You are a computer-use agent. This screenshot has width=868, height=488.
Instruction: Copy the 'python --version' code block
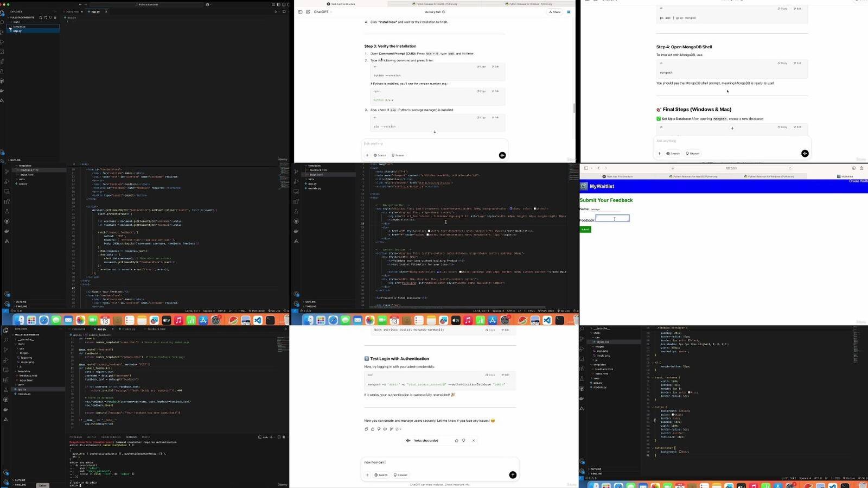(x=481, y=67)
